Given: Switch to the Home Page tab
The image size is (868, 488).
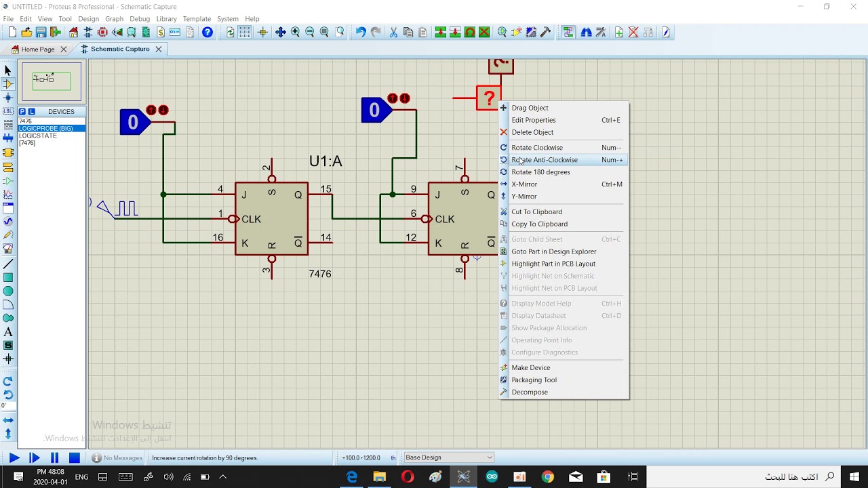Looking at the screenshot, I should [38, 49].
